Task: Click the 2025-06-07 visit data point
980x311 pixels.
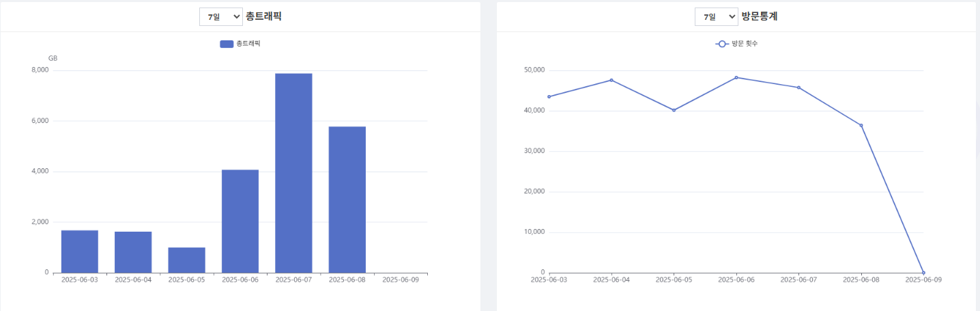Action: [x=798, y=87]
